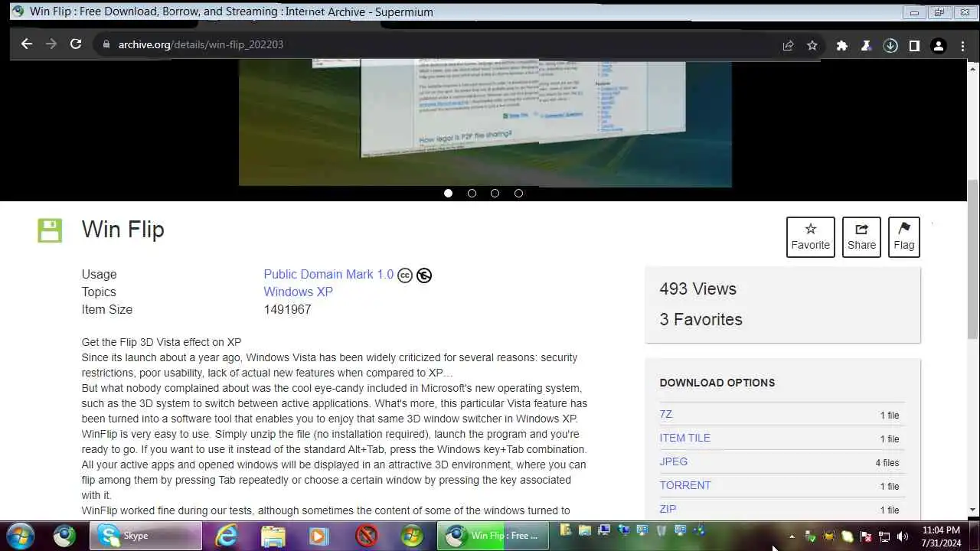Bookmark this tab with the star icon

coord(812,45)
